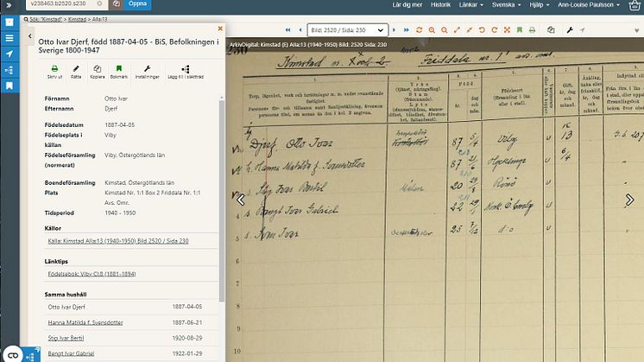Show the previous page with the image's left chevron

click(x=241, y=200)
